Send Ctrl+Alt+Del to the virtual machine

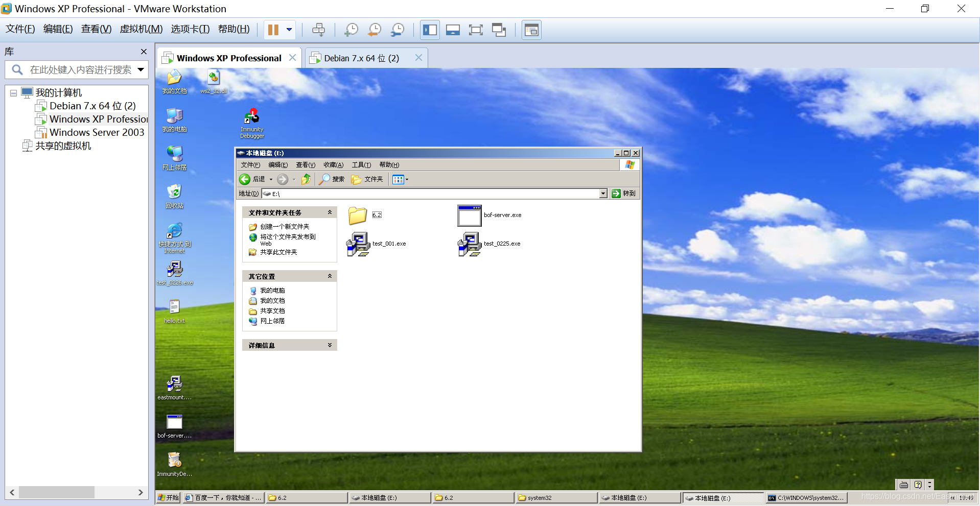(x=318, y=30)
